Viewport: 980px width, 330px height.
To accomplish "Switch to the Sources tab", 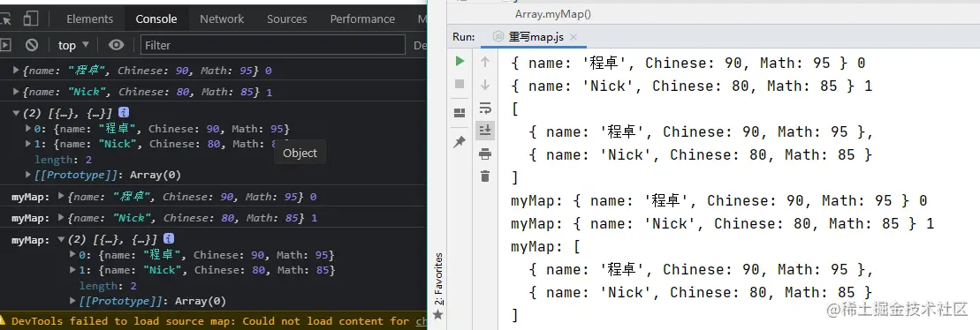I will click(x=287, y=19).
